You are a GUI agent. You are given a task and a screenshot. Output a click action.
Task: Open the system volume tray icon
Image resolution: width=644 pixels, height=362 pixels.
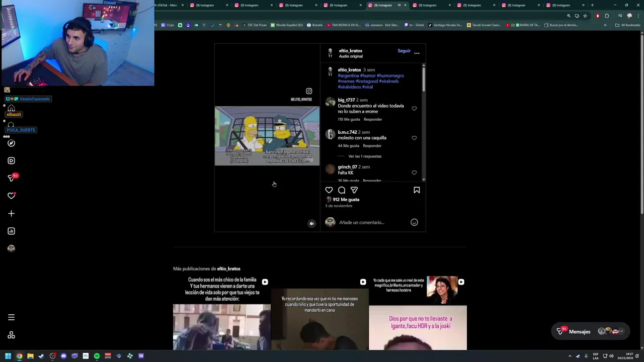[x=611, y=356]
